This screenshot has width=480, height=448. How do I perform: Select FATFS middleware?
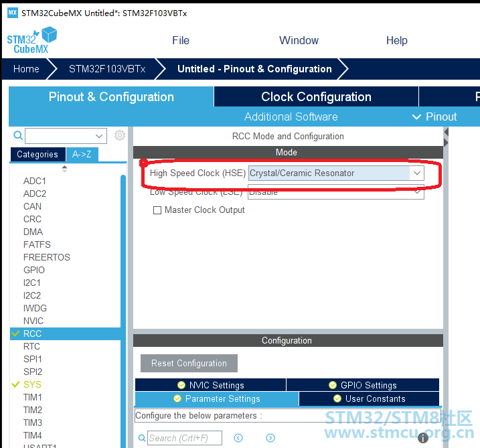tap(37, 244)
